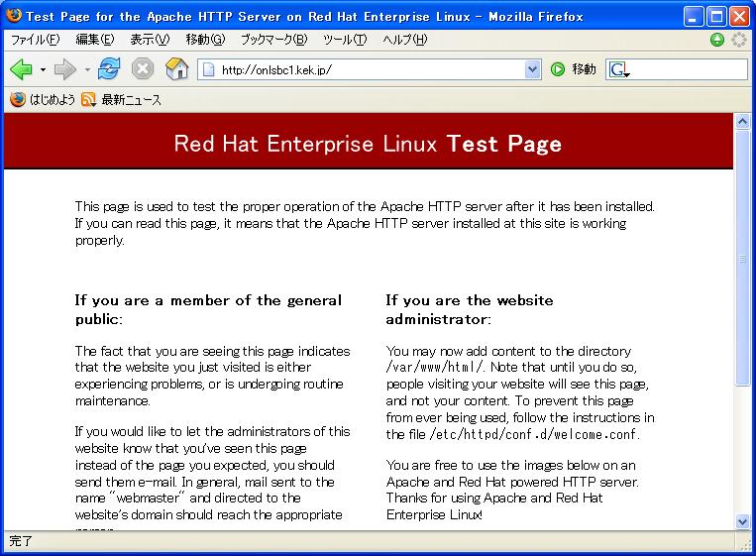Go back with the green Back arrow
The width and height of the screenshot is (756, 556).
pyautogui.click(x=21, y=69)
